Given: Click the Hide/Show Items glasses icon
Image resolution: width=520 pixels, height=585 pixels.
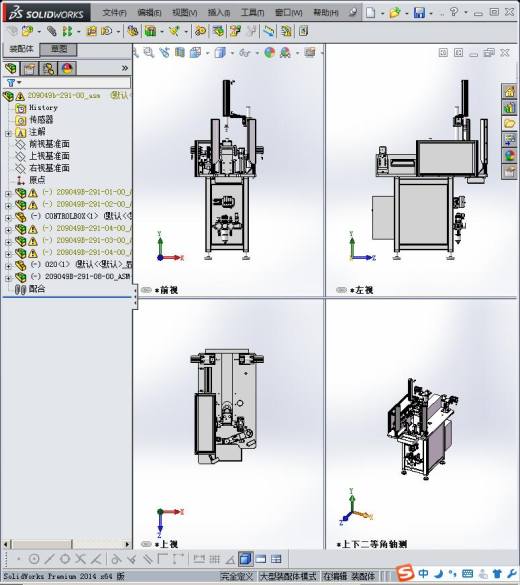Looking at the screenshot, I should pos(245,53).
